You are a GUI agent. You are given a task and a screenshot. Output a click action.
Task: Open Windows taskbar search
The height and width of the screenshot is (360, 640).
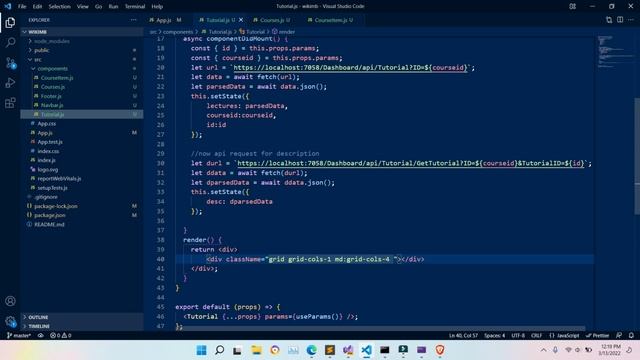pyautogui.click(x=220, y=350)
